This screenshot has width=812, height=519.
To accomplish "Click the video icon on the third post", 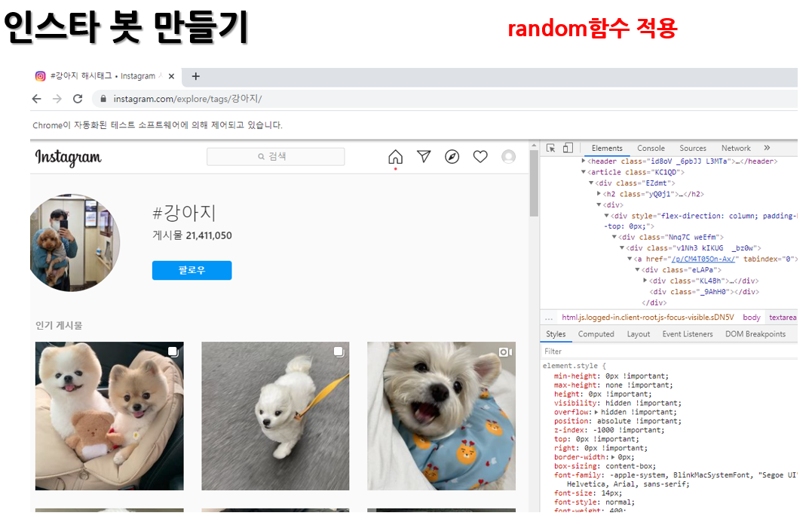I will tap(505, 352).
